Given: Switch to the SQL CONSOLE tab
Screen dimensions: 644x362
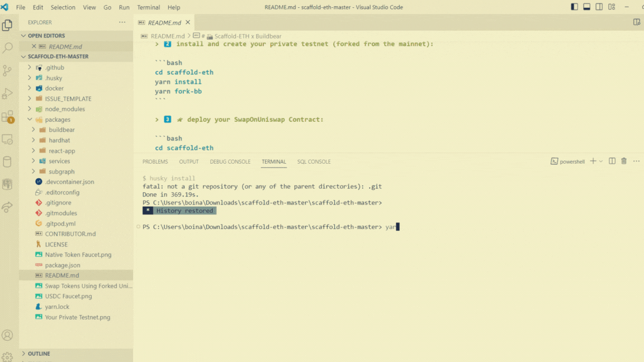Looking at the screenshot, I should [314, 161].
